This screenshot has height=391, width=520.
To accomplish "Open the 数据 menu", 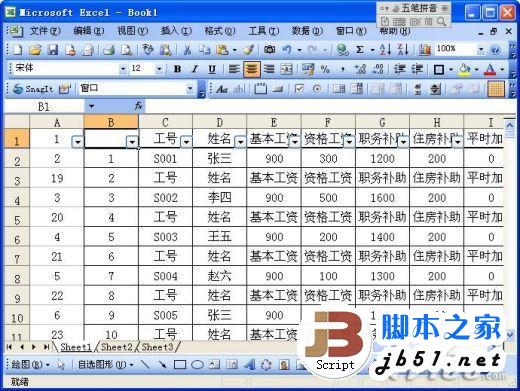I will coord(307,31).
